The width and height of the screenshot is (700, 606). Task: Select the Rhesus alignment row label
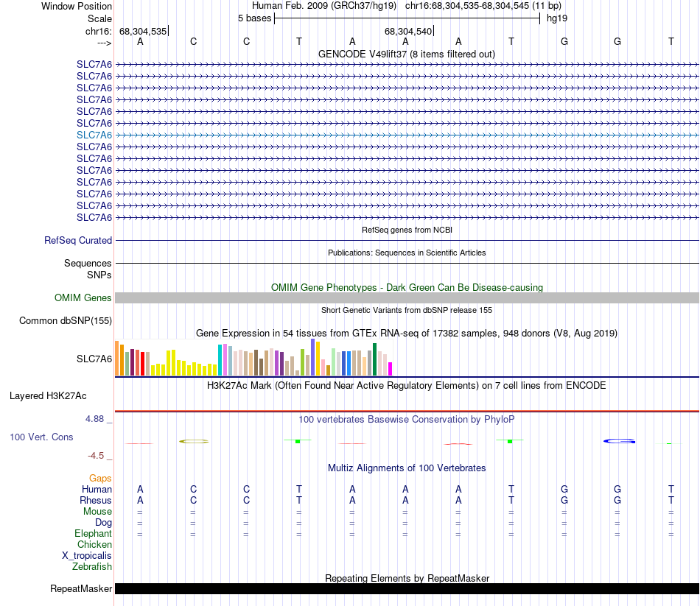click(96, 500)
